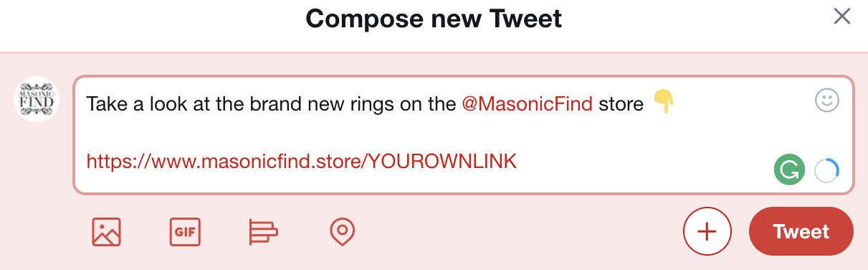Click the masonicfind.store URL in the tweet
This screenshot has height=270, width=868.
pos(301,162)
